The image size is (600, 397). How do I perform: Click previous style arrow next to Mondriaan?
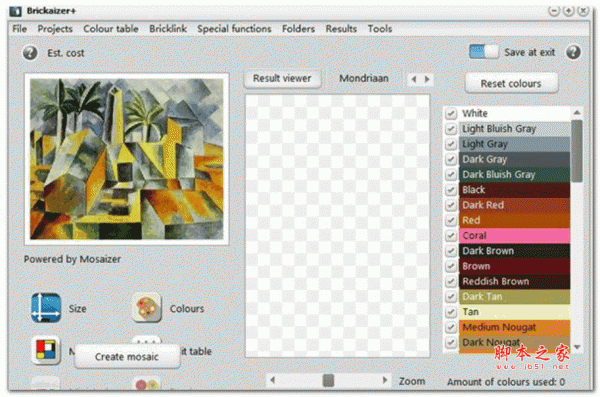point(414,79)
